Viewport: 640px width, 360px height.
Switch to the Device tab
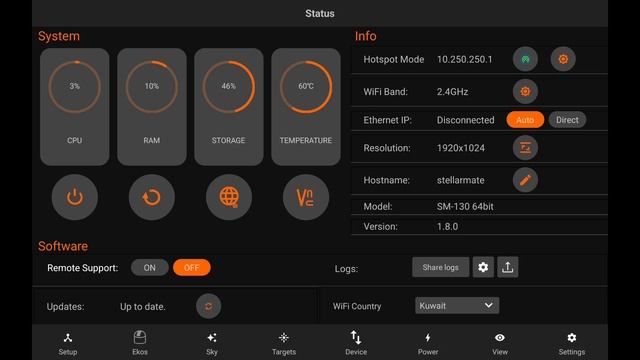coord(356,343)
